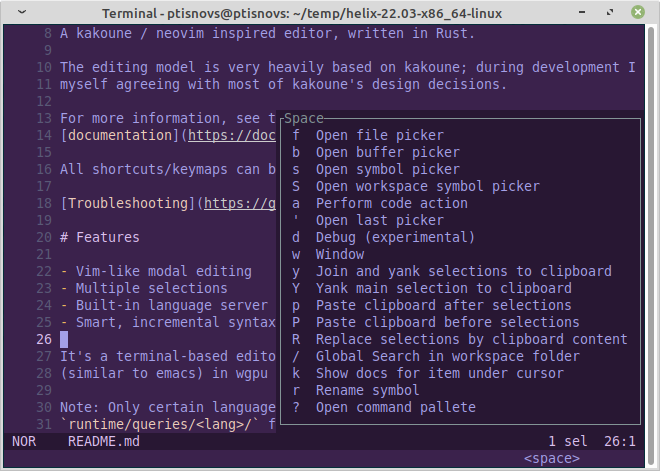This screenshot has width=660, height=471.
Task: Select 'Open buffer picker' entry
Action: (x=375, y=152)
